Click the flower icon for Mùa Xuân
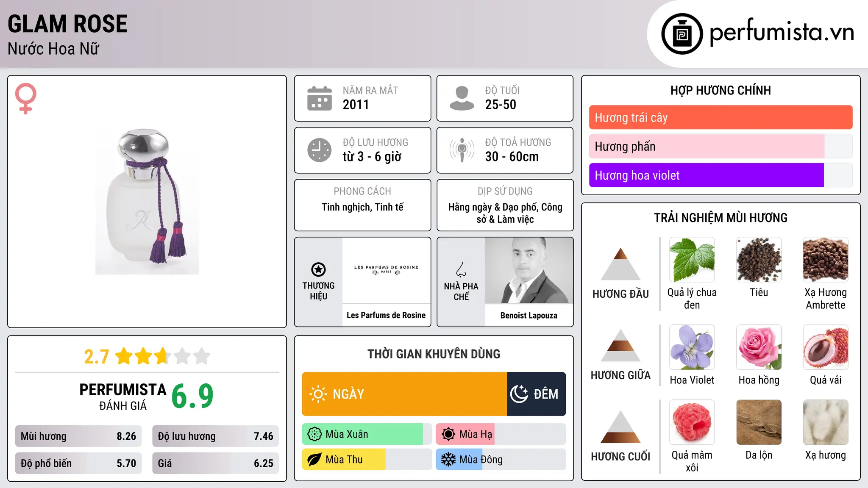 tap(314, 434)
